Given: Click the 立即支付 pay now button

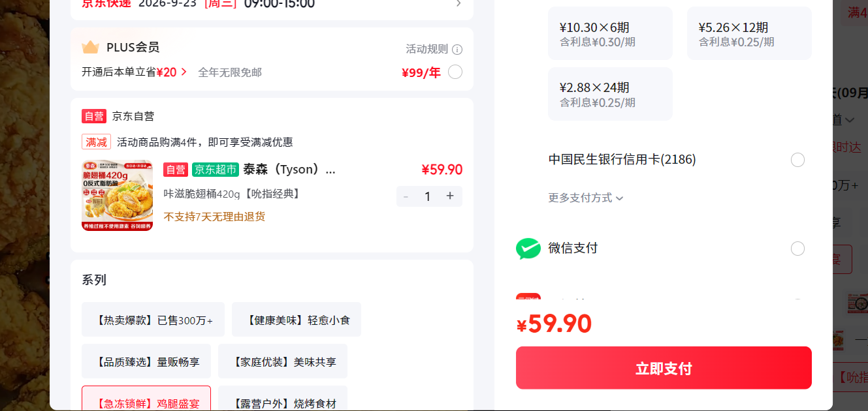Looking at the screenshot, I should click(x=664, y=368).
